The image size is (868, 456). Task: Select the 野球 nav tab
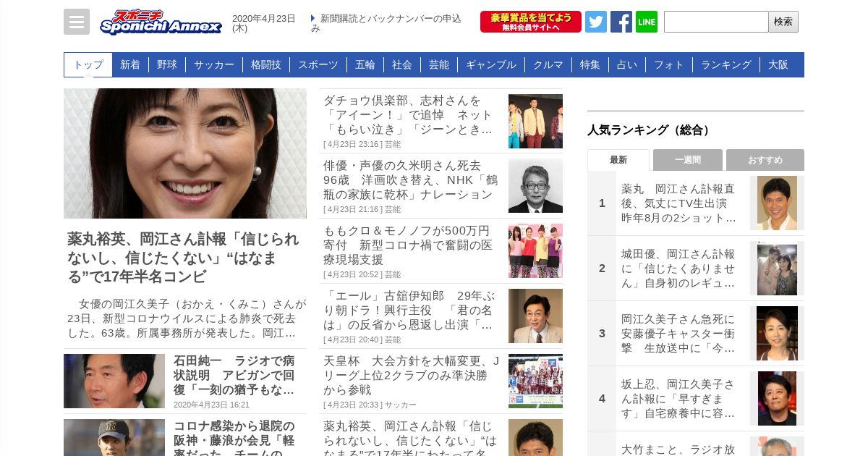tap(167, 64)
